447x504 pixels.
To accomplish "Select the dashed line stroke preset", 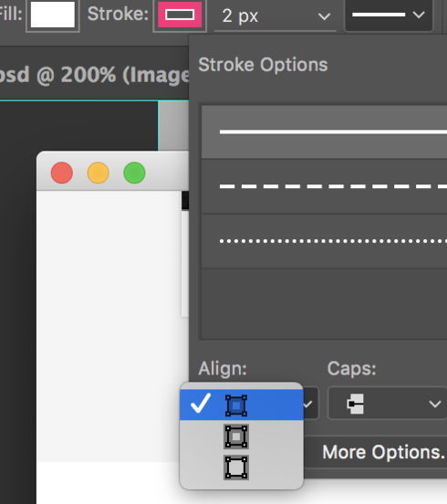I will 325,186.
